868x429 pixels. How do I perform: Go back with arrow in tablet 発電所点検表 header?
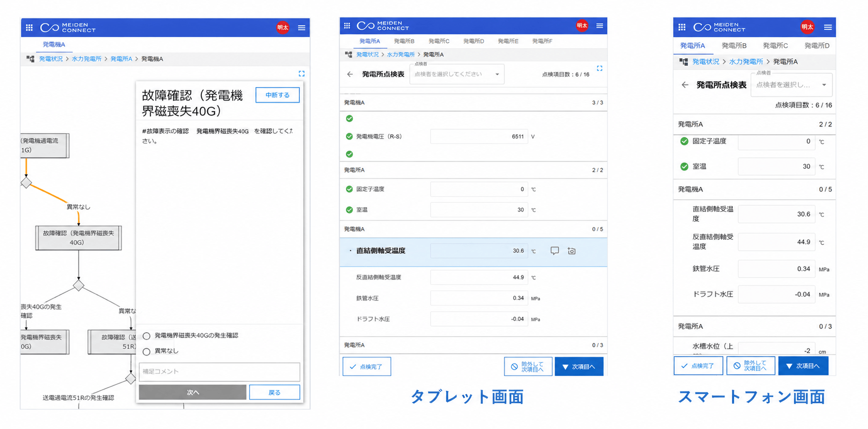[350, 74]
